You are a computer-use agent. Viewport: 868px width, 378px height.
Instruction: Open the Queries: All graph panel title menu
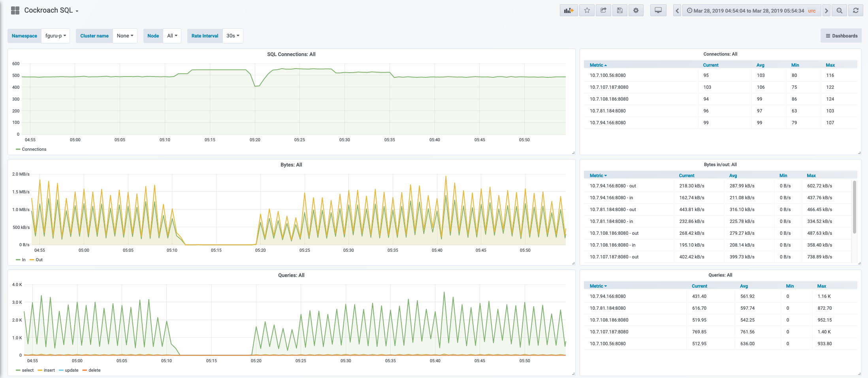pos(291,275)
